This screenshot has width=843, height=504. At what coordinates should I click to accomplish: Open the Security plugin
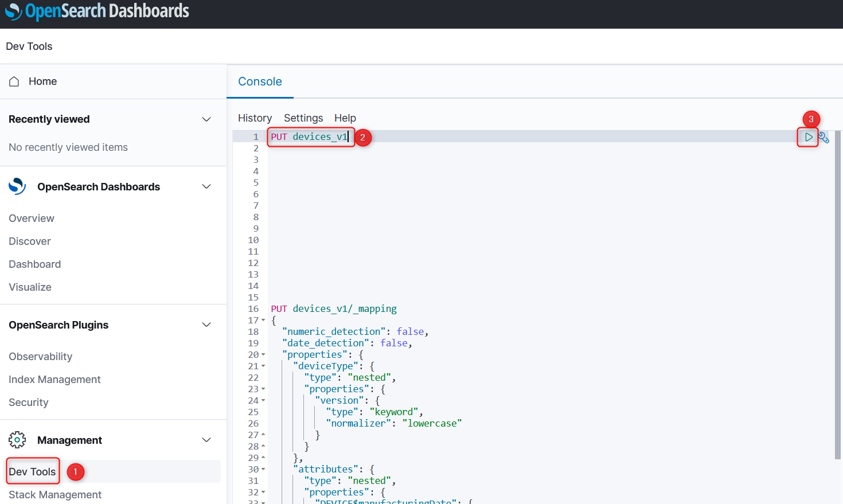[x=29, y=403]
